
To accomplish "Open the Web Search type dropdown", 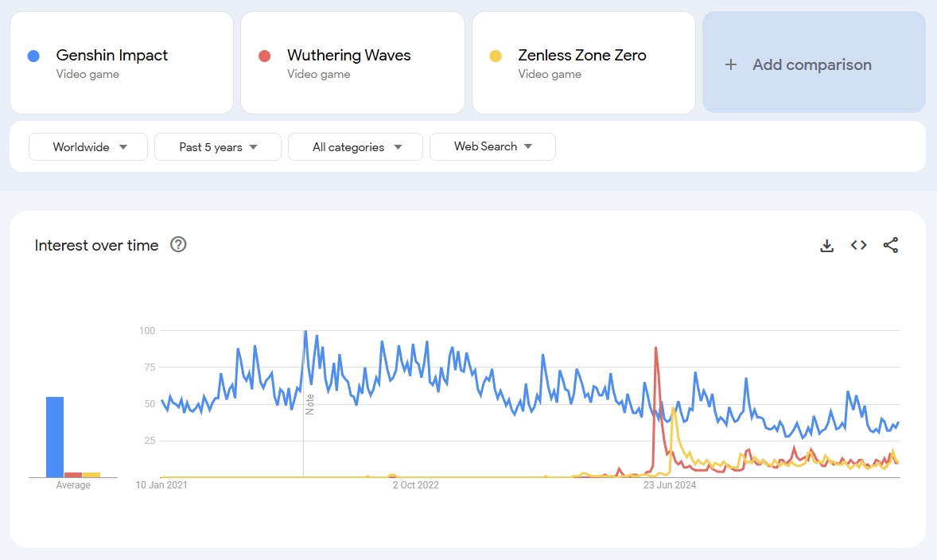I will point(492,146).
